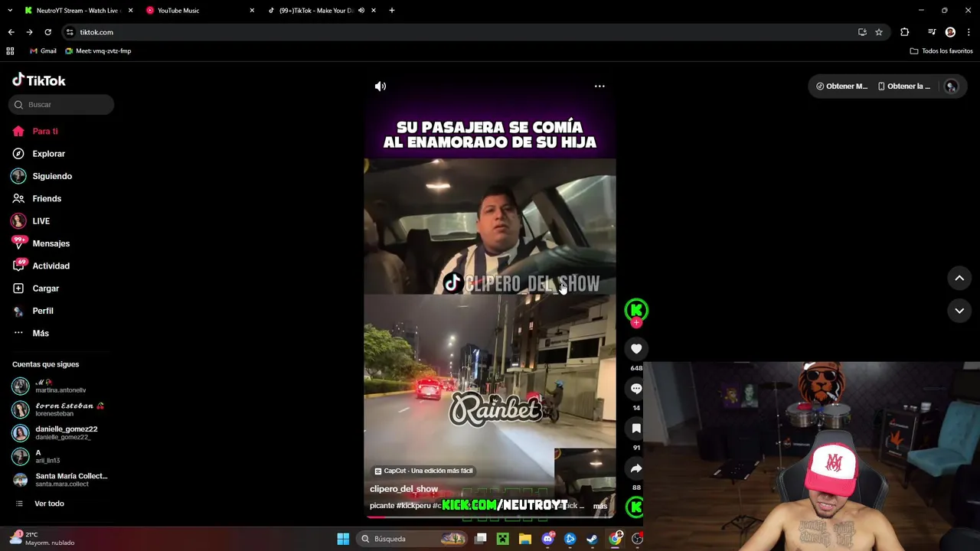The height and width of the screenshot is (551, 980).
Task: Open Gmail bookmark
Action: [x=43, y=51]
